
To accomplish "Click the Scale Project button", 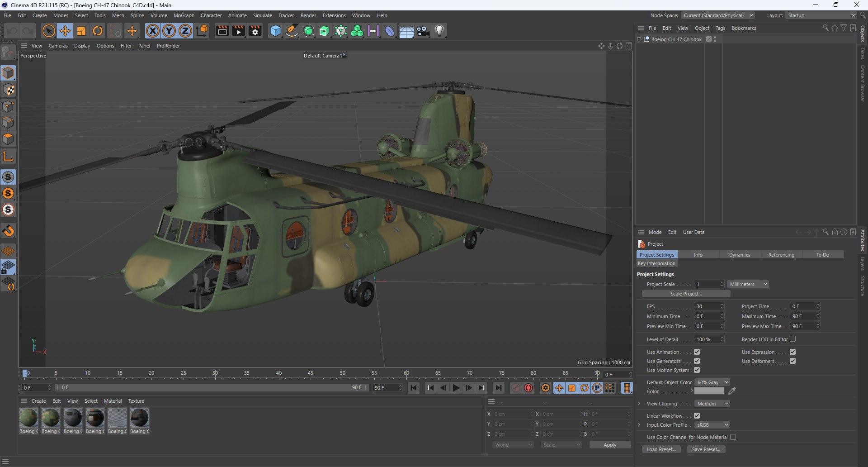I will [686, 294].
